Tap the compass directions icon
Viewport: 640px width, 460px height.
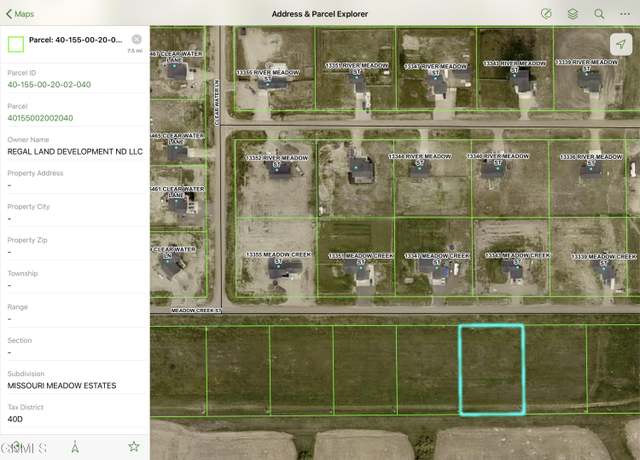click(x=75, y=447)
